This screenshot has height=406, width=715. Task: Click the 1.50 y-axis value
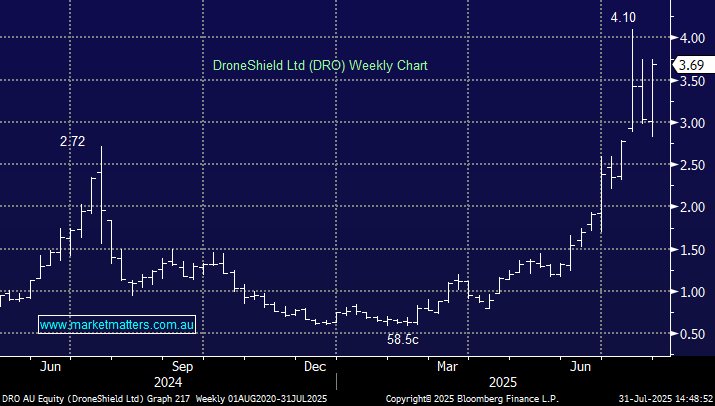point(692,250)
